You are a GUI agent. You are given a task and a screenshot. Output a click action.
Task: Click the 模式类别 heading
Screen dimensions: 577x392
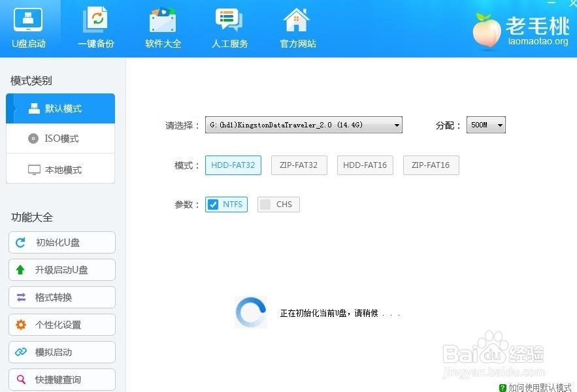click(31, 80)
